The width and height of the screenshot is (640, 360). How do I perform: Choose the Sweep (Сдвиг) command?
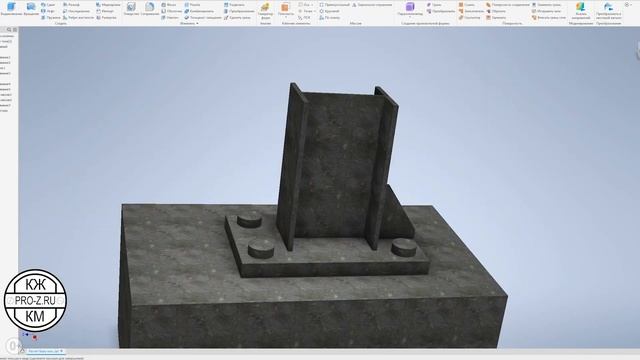click(x=48, y=5)
